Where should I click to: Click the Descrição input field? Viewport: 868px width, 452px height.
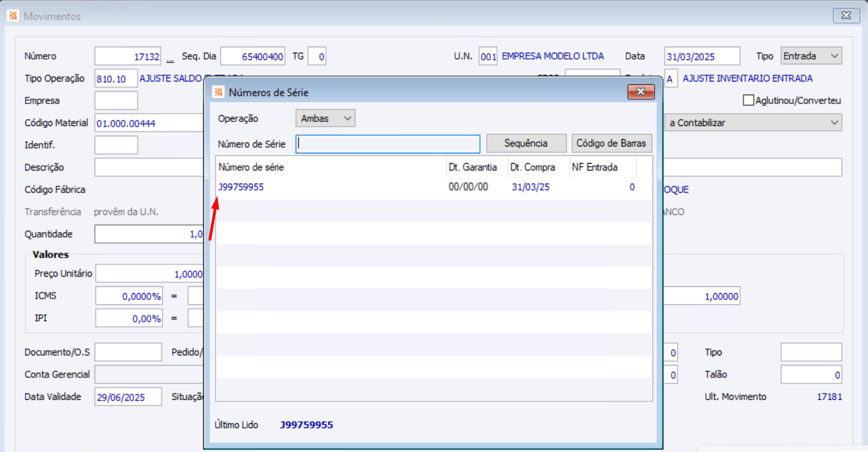pos(149,167)
